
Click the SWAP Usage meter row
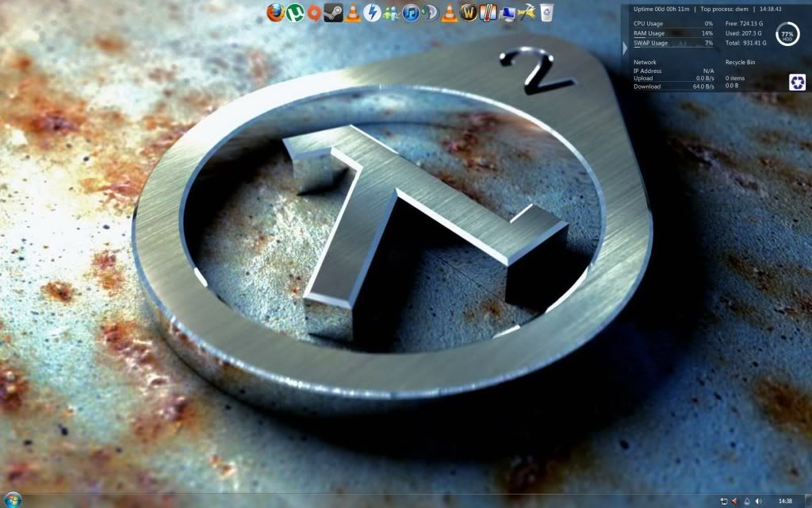point(673,43)
